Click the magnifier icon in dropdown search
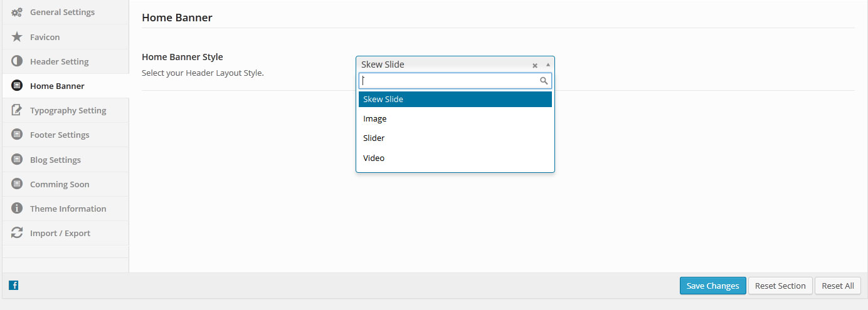Screen dimensions: 868x310 (x=544, y=81)
